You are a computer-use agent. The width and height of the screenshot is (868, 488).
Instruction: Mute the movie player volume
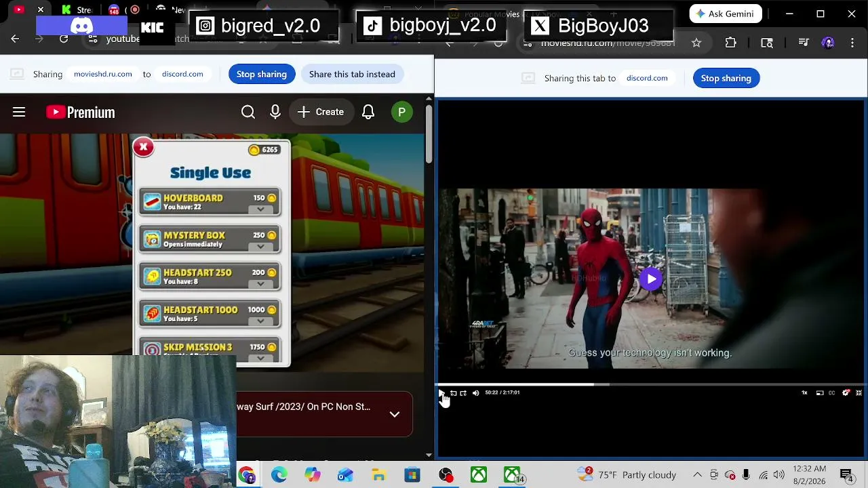(475, 392)
